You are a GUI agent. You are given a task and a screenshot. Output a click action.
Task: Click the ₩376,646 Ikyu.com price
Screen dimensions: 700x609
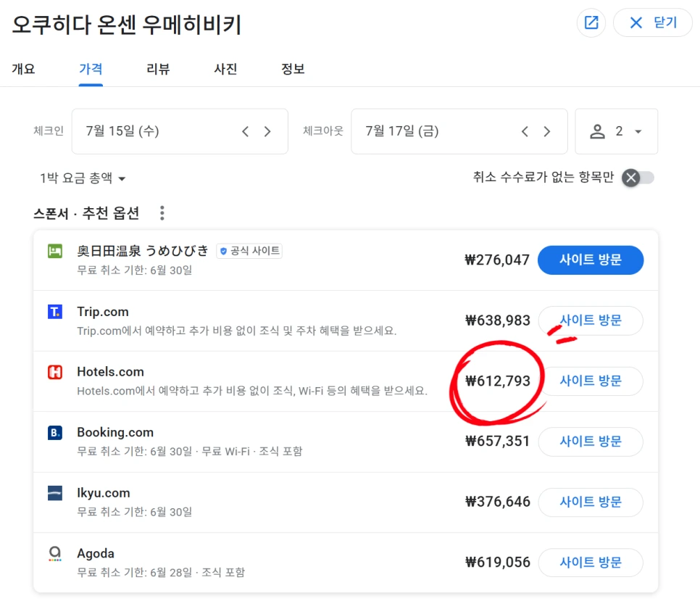click(x=497, y=502)
